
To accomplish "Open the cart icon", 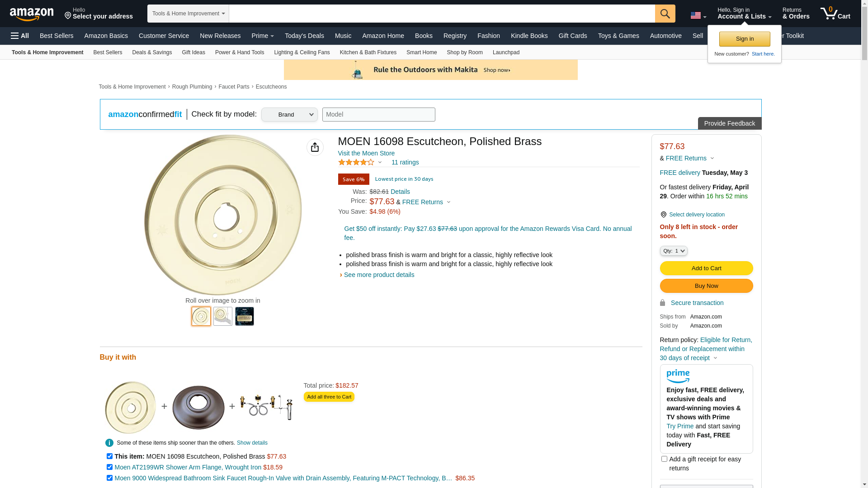I will [x=835, y=14].
